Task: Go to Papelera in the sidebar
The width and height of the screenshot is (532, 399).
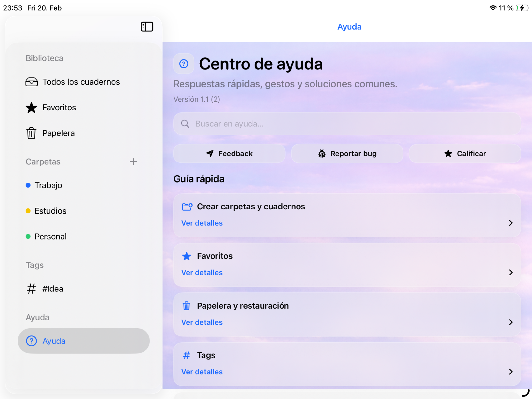Action: coord(84,133)
